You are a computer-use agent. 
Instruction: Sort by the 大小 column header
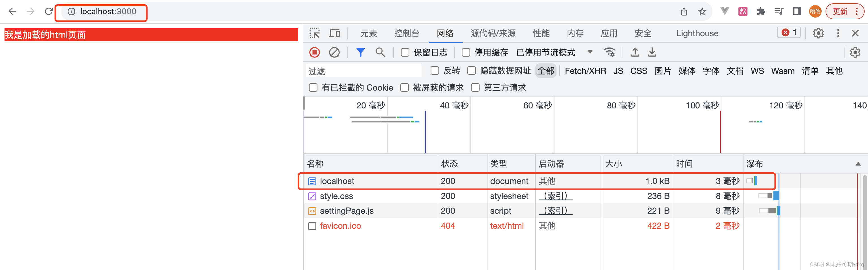(637, 164)
